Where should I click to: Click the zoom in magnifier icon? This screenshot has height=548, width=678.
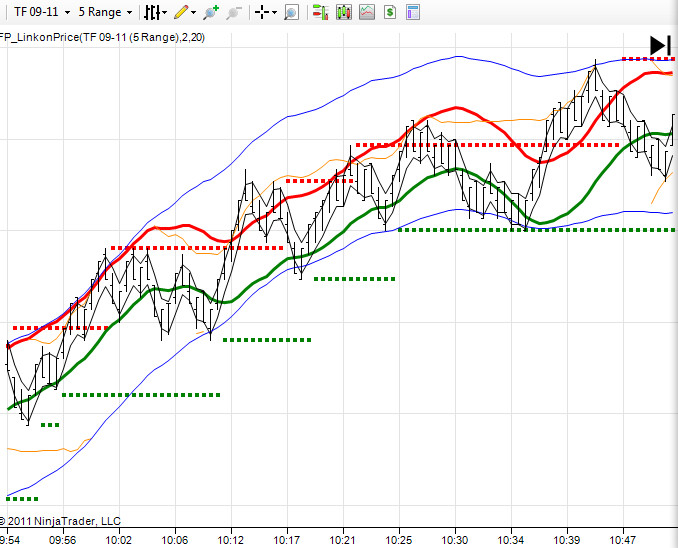[x=211, y=12]
